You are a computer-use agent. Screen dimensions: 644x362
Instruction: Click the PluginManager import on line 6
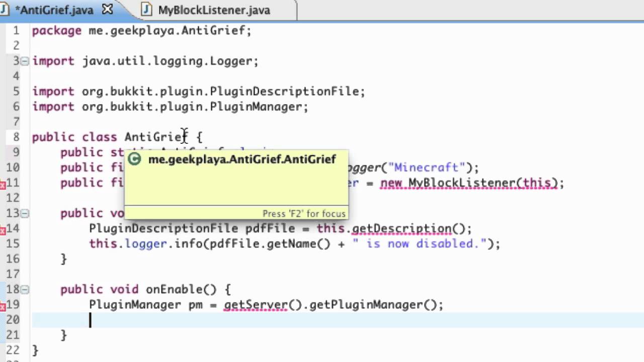[x=170, y=107]
